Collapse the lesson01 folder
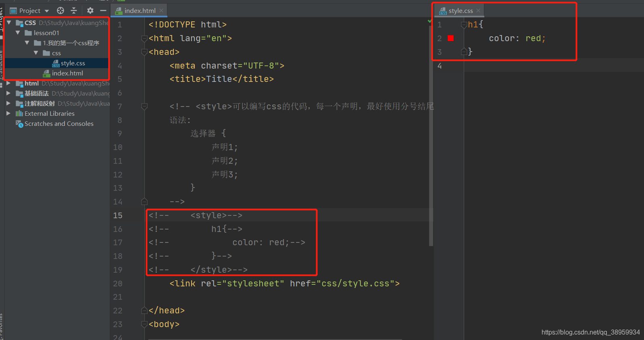 click(18, 33)
